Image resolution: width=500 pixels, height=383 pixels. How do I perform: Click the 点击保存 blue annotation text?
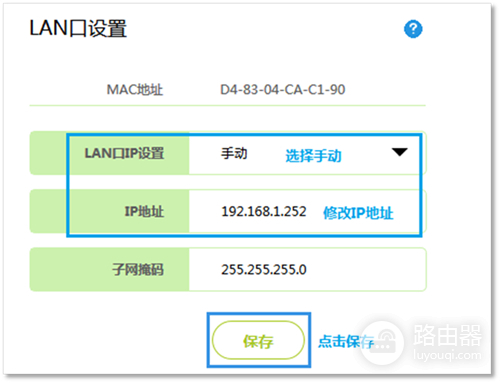click(346, 341)
